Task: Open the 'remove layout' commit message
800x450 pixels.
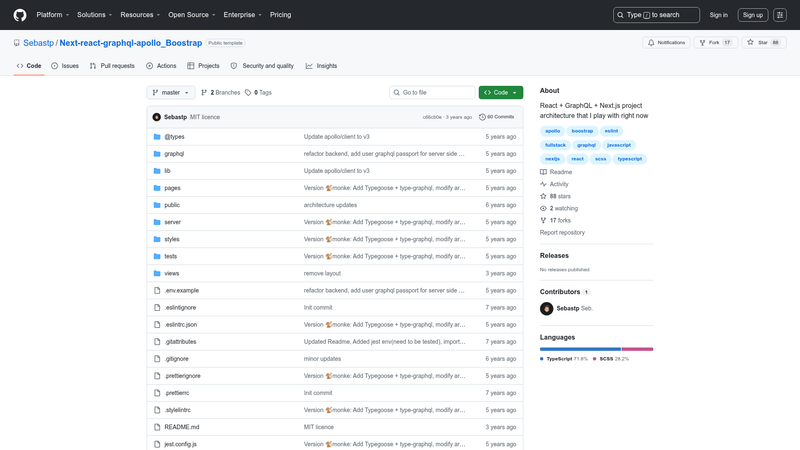Action: coord(322,273)
